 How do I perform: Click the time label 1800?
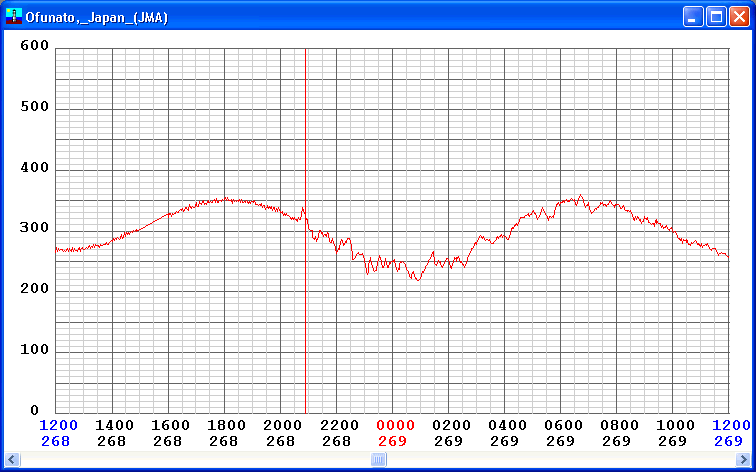click(226, 425)
